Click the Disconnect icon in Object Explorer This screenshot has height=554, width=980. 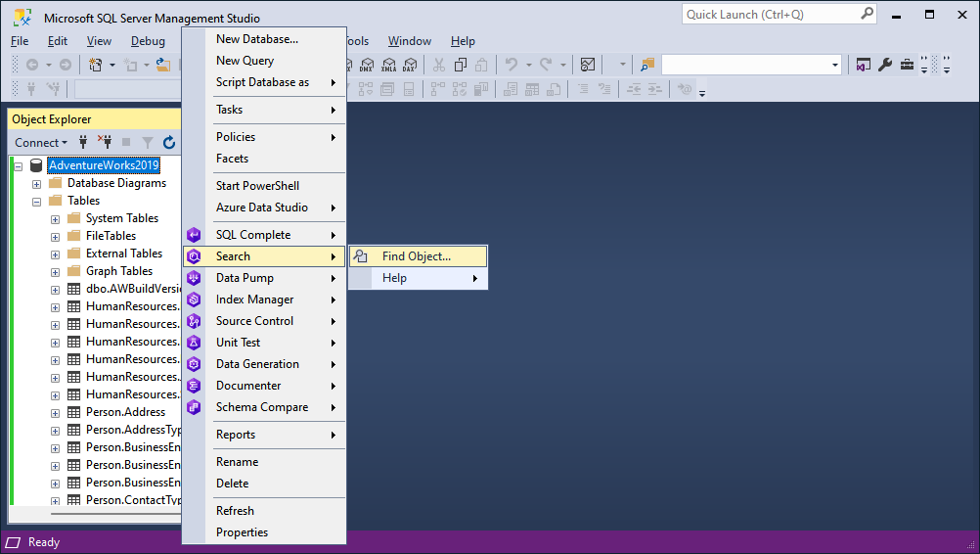tap(105, 142)
